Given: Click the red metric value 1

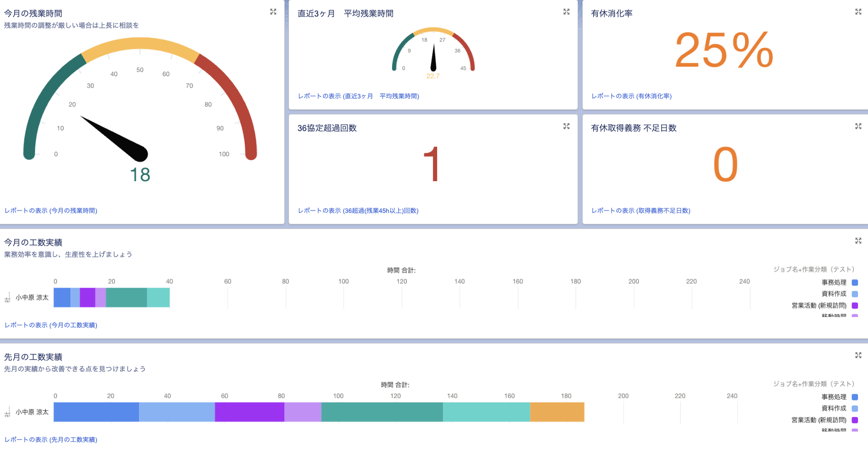Looking at the screenshot, I should 431,164.
